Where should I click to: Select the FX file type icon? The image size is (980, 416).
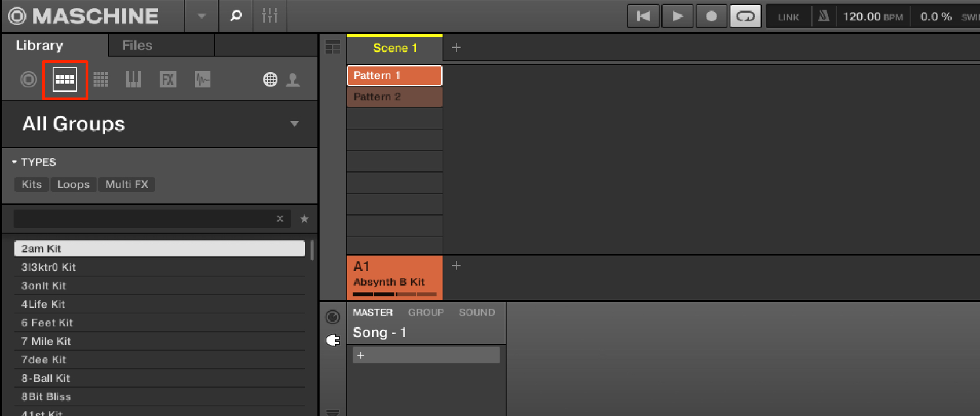(x=168, y=79)
